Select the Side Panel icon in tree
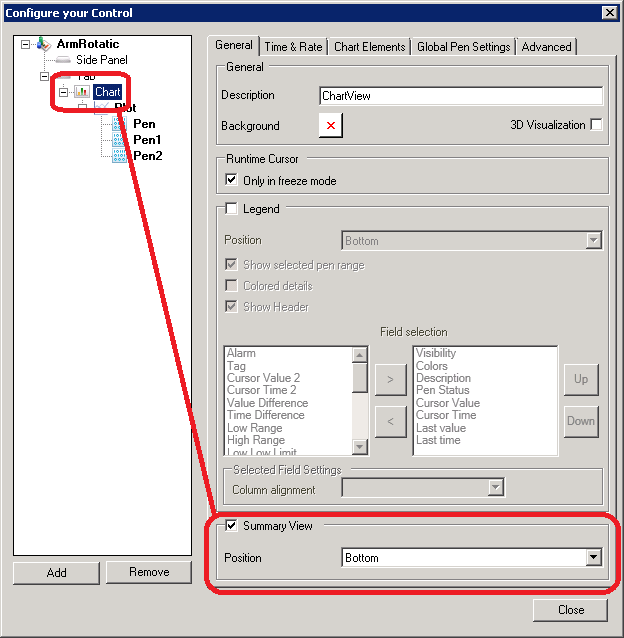The width and height of the screenshot is (624, 638). click(63, 60)
